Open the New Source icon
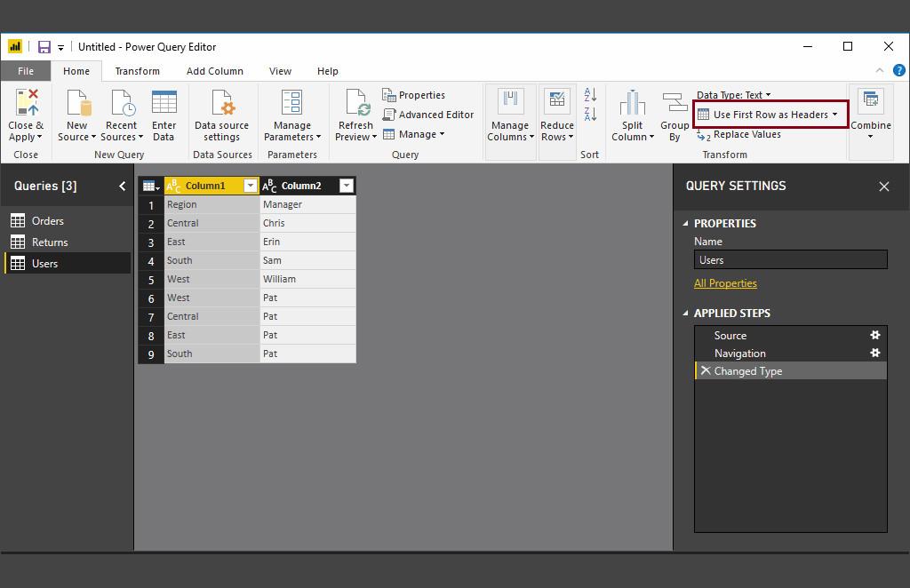Image resolution: width=910 pixels, height=588 pixels. tap(77, 104)
